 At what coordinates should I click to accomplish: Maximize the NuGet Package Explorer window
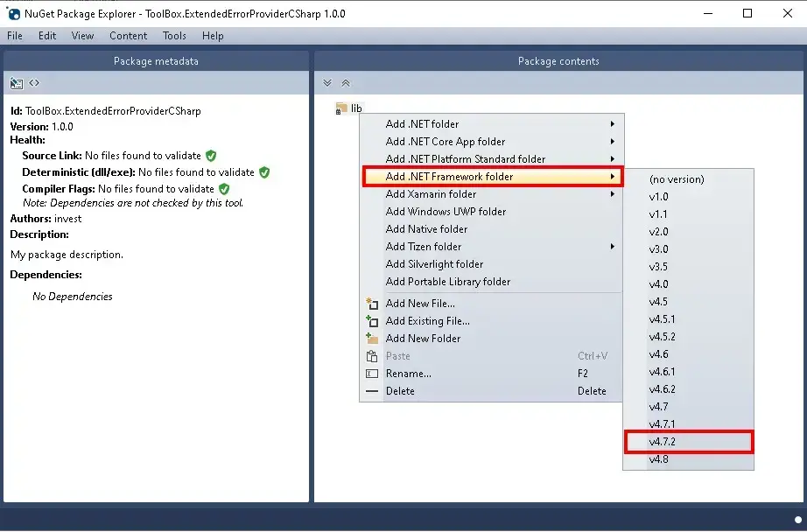click(x=747, y=13)
